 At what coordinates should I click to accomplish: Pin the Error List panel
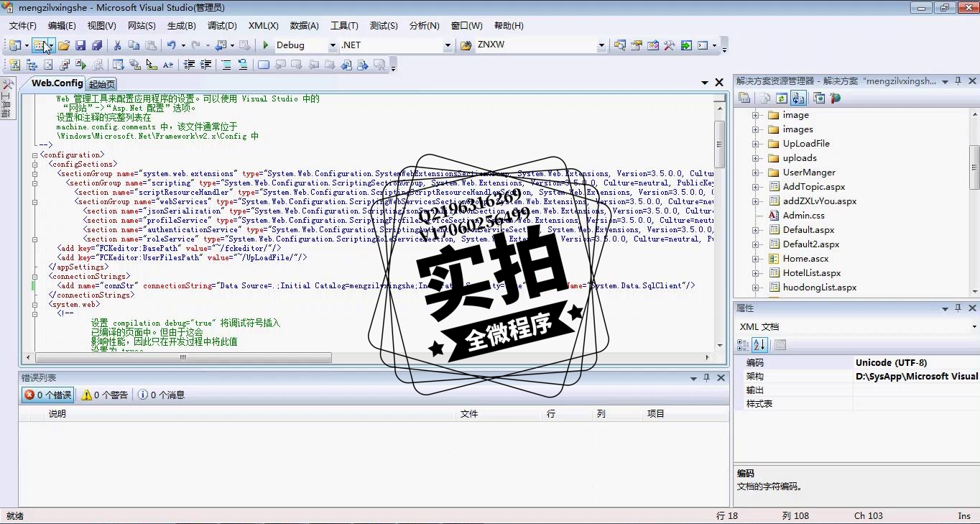(x=706, y=378)
